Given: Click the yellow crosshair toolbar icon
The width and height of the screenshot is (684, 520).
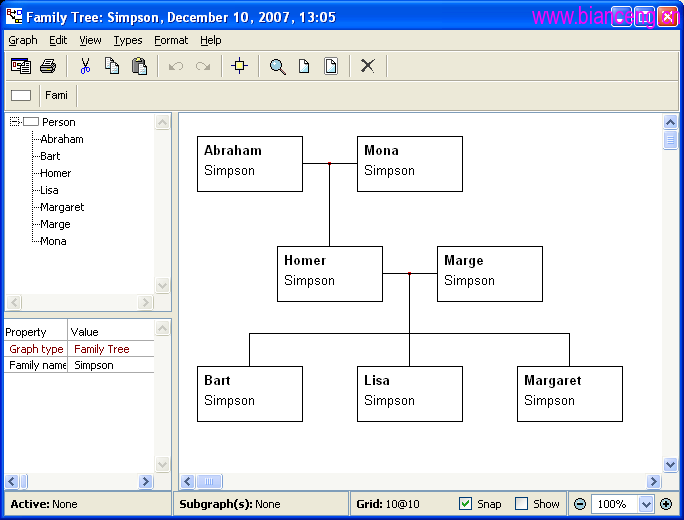Looking at the screenshot, I should coord(239,66).
